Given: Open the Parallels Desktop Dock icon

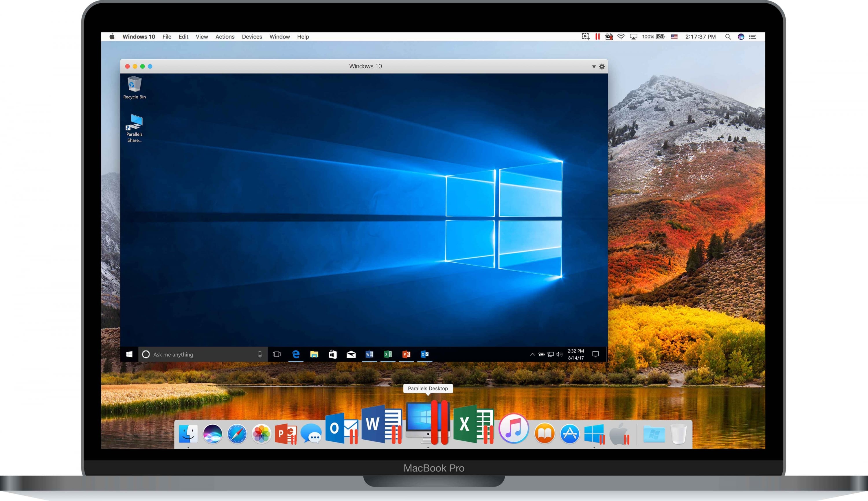Looking at the screenshot, I should pyautogui.click(x=428, y=423).
